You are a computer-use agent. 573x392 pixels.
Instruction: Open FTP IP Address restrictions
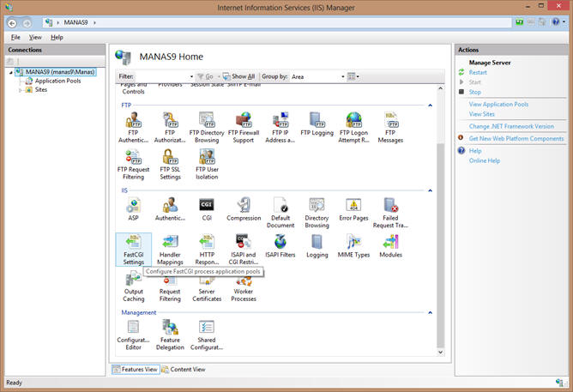[280, 128]
